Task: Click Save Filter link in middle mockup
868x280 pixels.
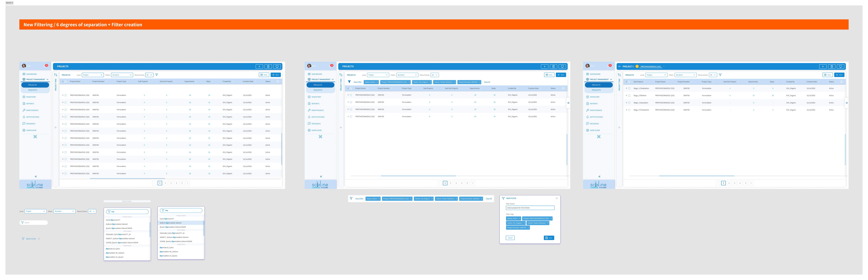Action: click(x=357, y=82)
